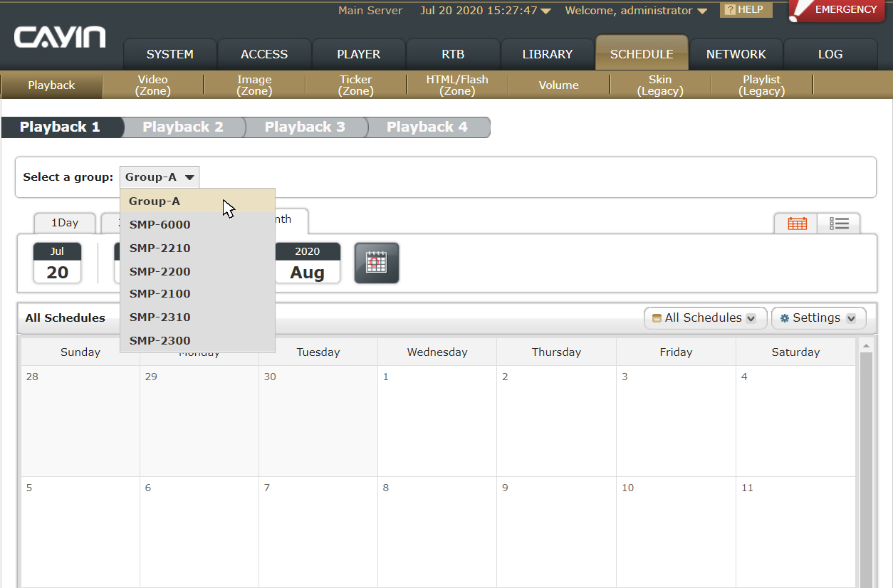Select the Playback submenu
Screen dimensions: 893x588
51,85
